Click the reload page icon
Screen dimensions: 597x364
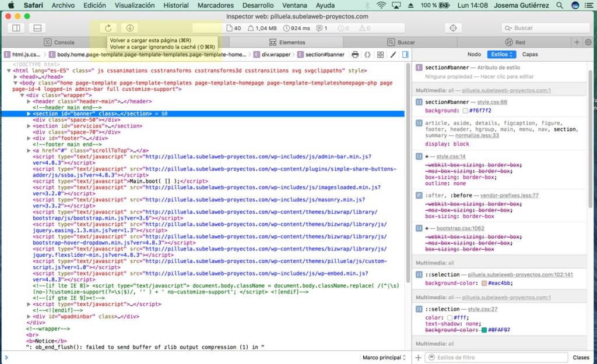coord(108,28)
